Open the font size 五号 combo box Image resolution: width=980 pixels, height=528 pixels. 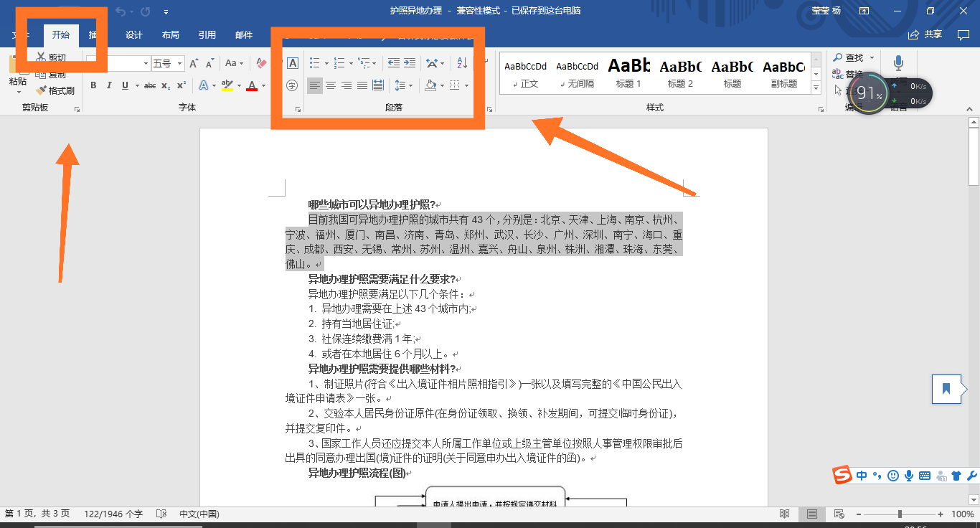(x=168, y=64)
